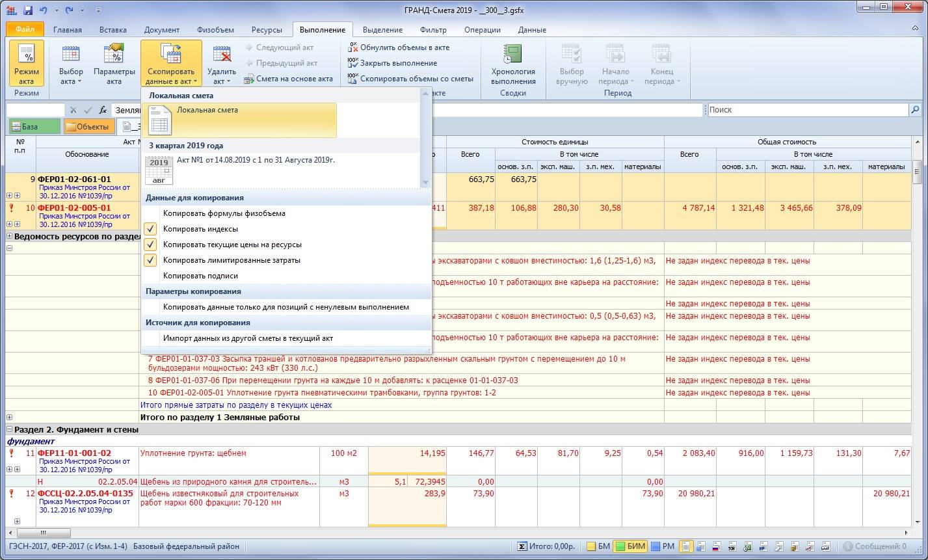Click the Undo arrow icon
The image size is (928, 560).
44,10
